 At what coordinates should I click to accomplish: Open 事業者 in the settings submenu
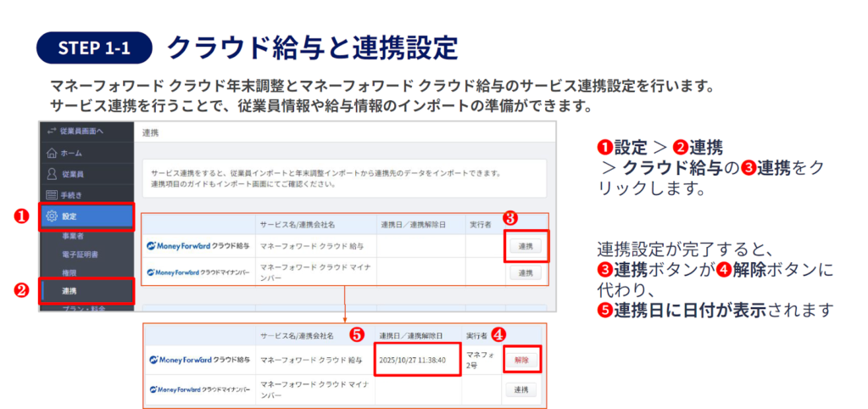73,238
